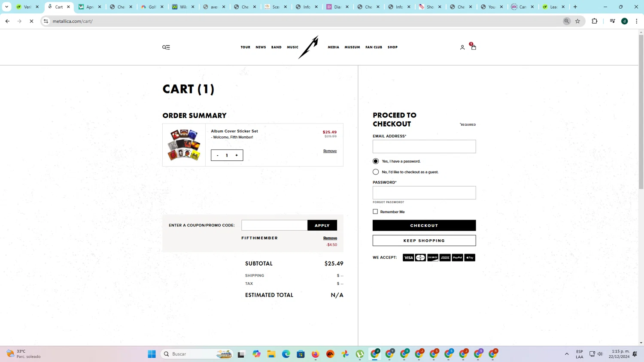Remove the Album Cover Sticker Set item
This screenshot has width=644, height=362.
(330, 151)
